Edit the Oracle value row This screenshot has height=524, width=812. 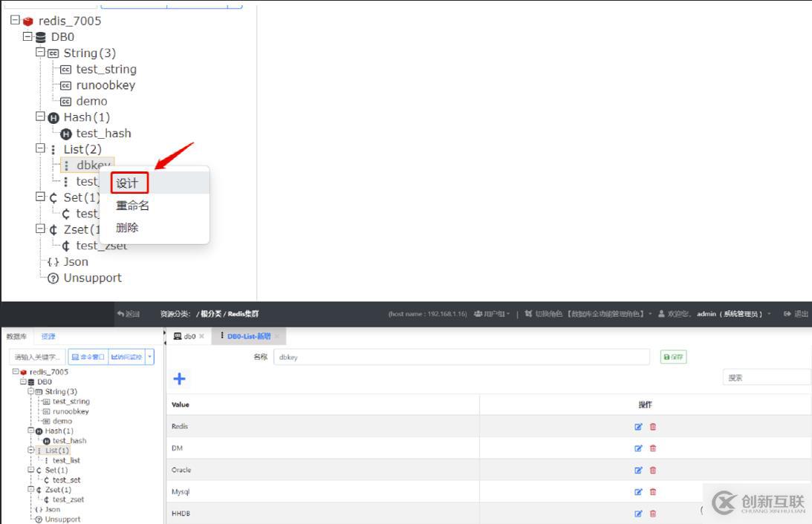tap(638, 471)
